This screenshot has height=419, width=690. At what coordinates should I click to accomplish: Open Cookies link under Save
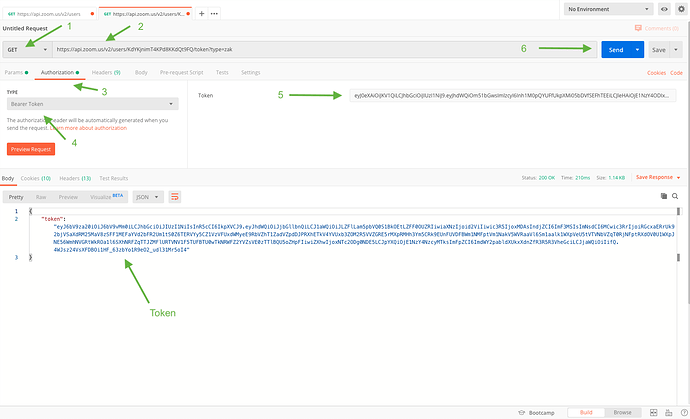tap(656, 73)
